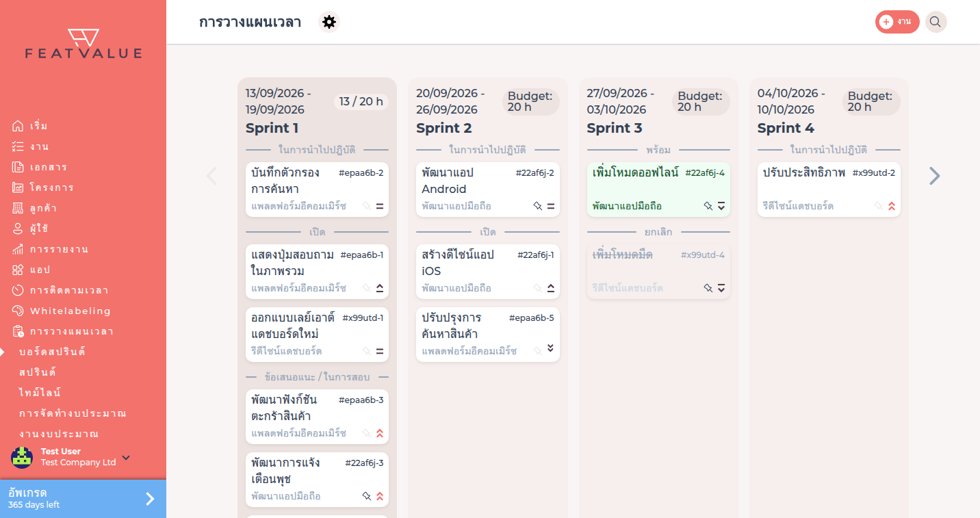Click the document icon beside เอกสาร
Viewport: 980px width, 518px height.
[x=18, y=167]
